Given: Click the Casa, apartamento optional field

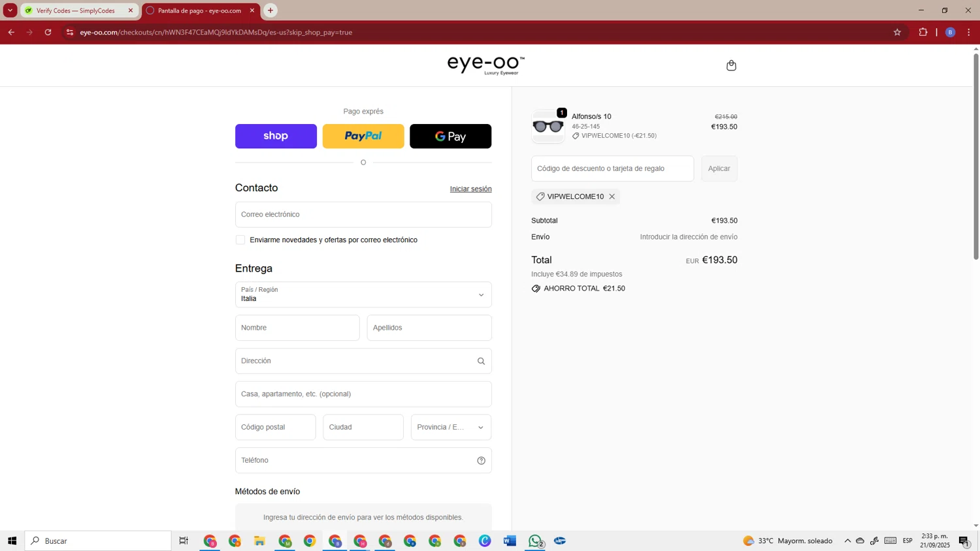Looking at the screenshot, I should click(x=363, y=394).
